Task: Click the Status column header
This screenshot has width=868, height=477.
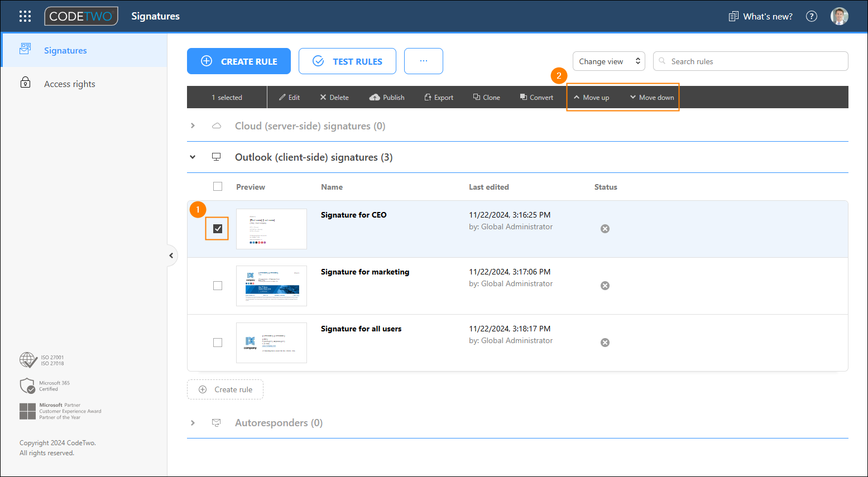Action: click(x=606, y=187)
